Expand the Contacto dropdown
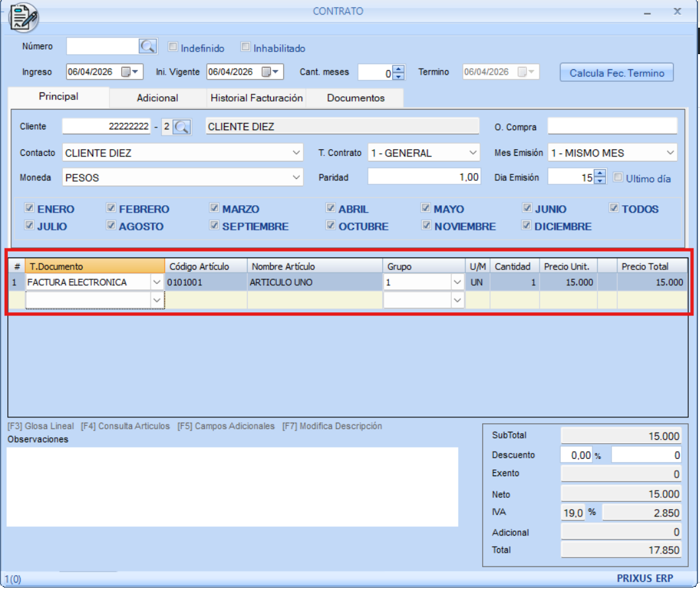Screen dimensions: 700x589 [x=296, y=153]
